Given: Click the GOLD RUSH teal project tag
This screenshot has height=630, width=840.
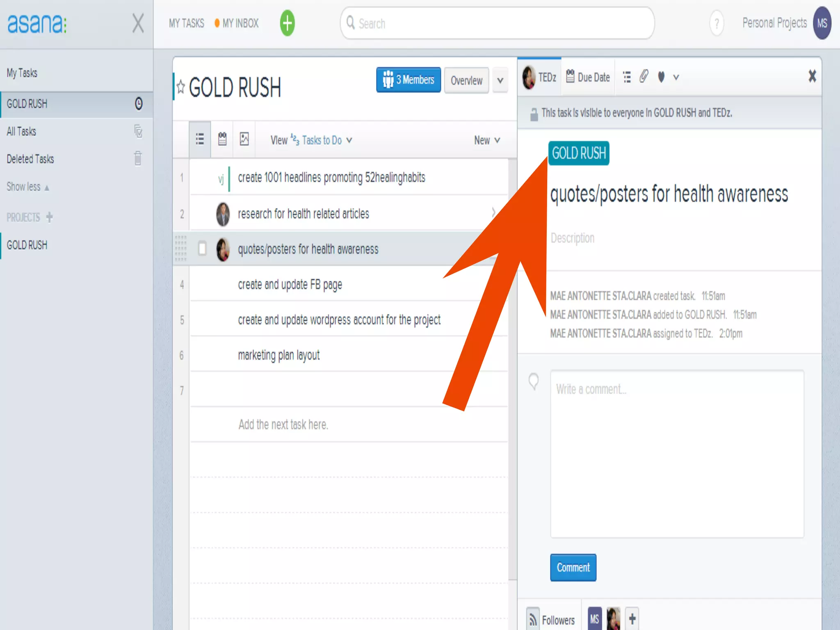Looking at the screenshot, I should pyautogui.click(x=578, y=153).
